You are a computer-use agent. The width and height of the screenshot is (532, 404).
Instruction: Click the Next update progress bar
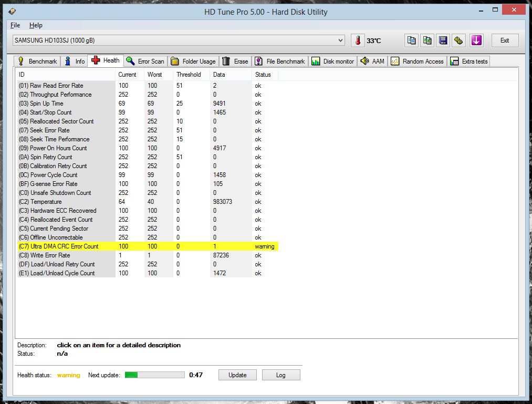pyautogui.click(x=155, y=375)
